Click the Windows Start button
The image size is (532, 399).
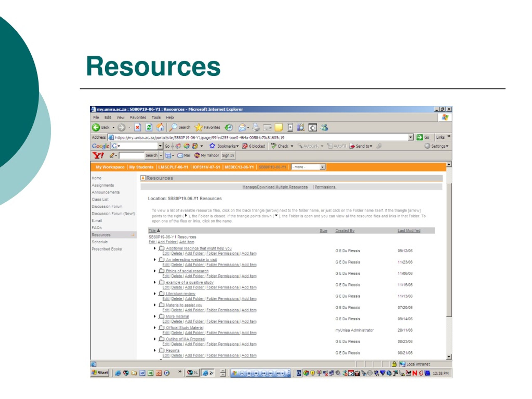(x=100, y=373)
